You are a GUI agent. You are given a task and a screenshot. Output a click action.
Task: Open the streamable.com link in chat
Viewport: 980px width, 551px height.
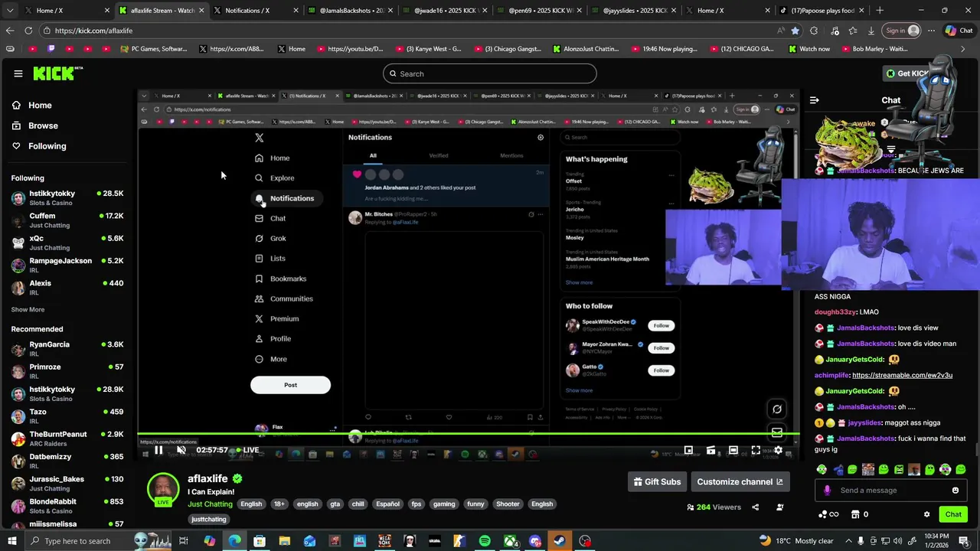point(902,376)
